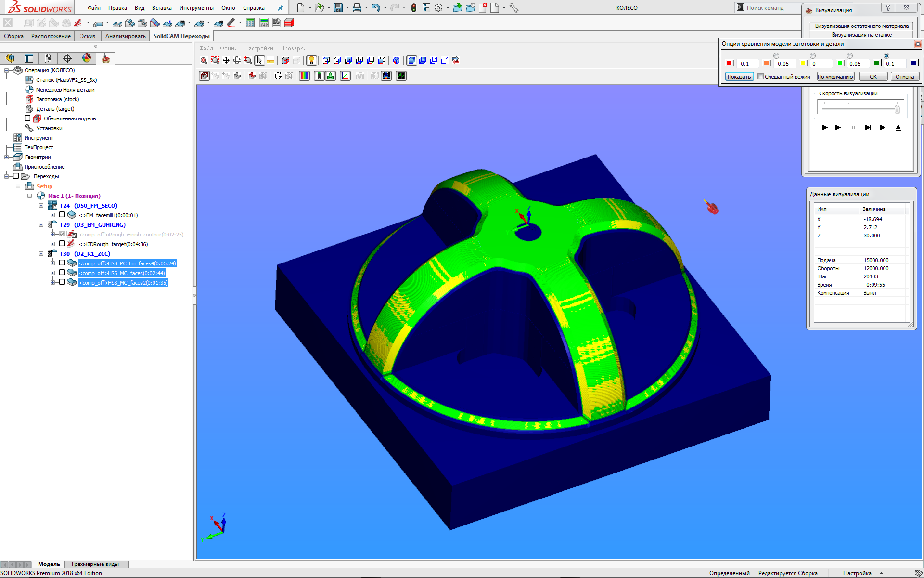Click the coordinate axes display icon
Viewport: 924px width, 578px height.
[x=345, y=76]
